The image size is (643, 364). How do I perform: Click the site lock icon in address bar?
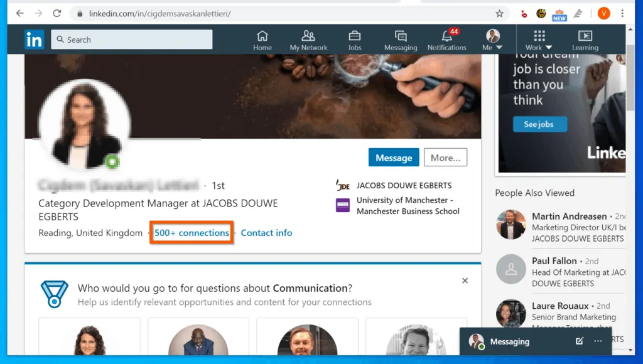(80, 14)
